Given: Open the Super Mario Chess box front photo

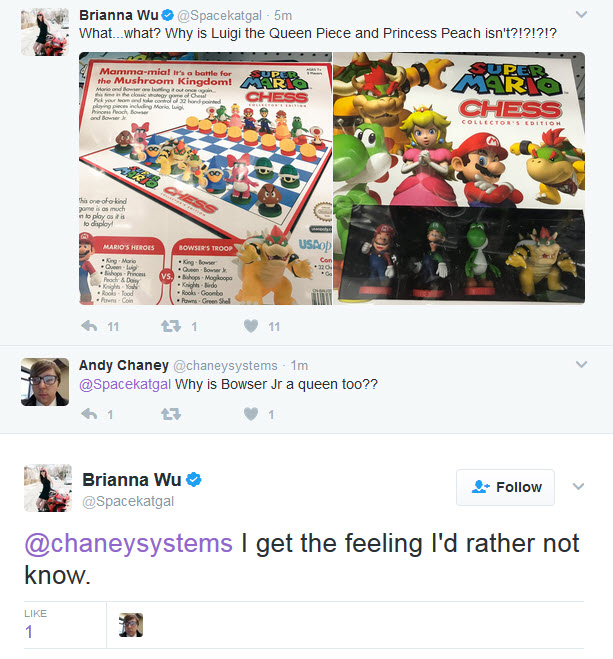Looking at the screenshot, I should tap(459, 178).
